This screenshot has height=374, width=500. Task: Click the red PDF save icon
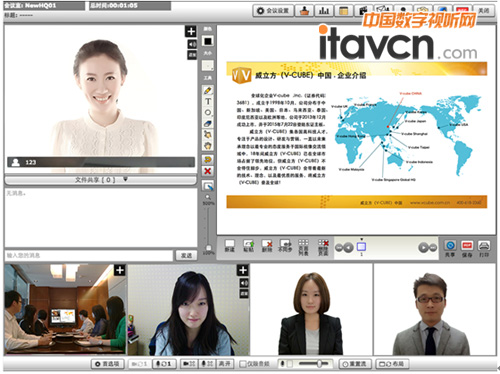[467, 246]
